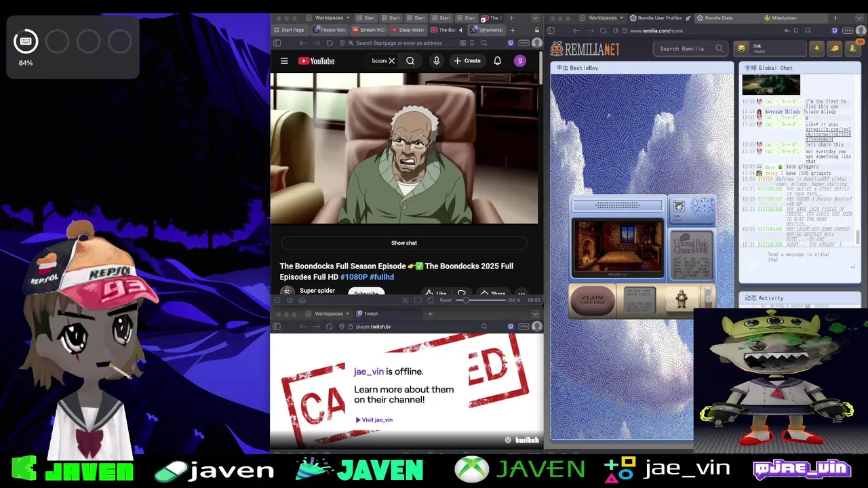Viewport: 868px width, 488px height.
Task: Switch to People follow X tab
Action: [330, 30]
